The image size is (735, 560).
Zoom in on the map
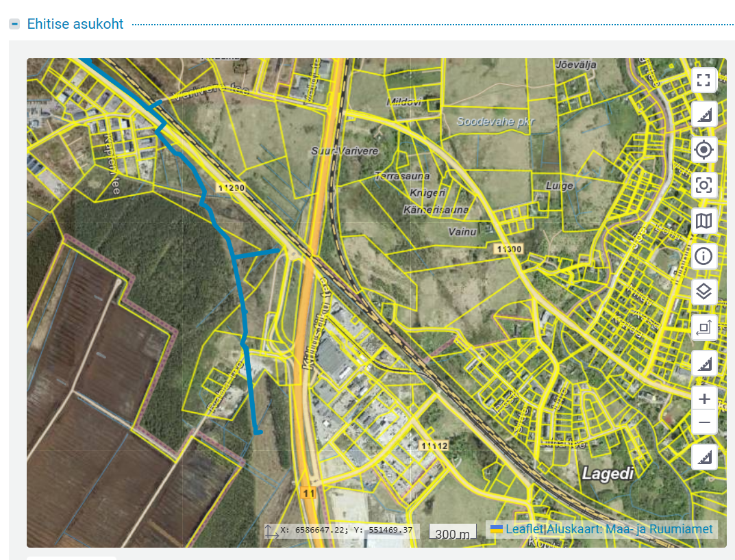click(x=704, y=398)
